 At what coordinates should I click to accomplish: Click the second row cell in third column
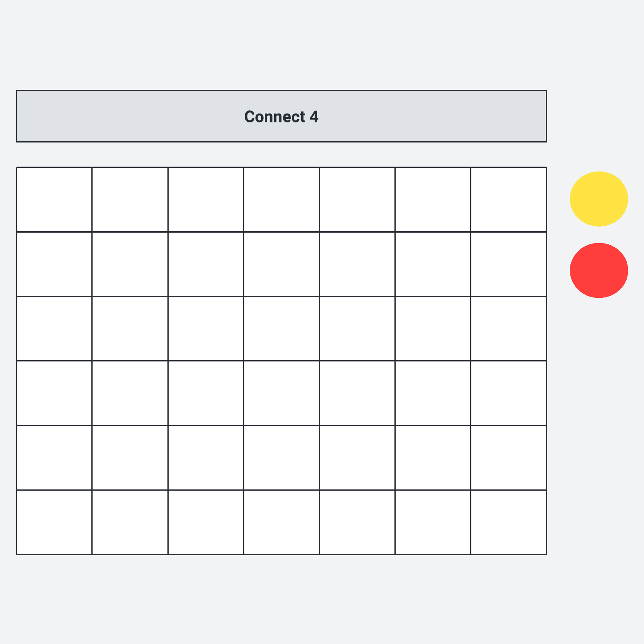pyautogui.click(x=205, y=264)
